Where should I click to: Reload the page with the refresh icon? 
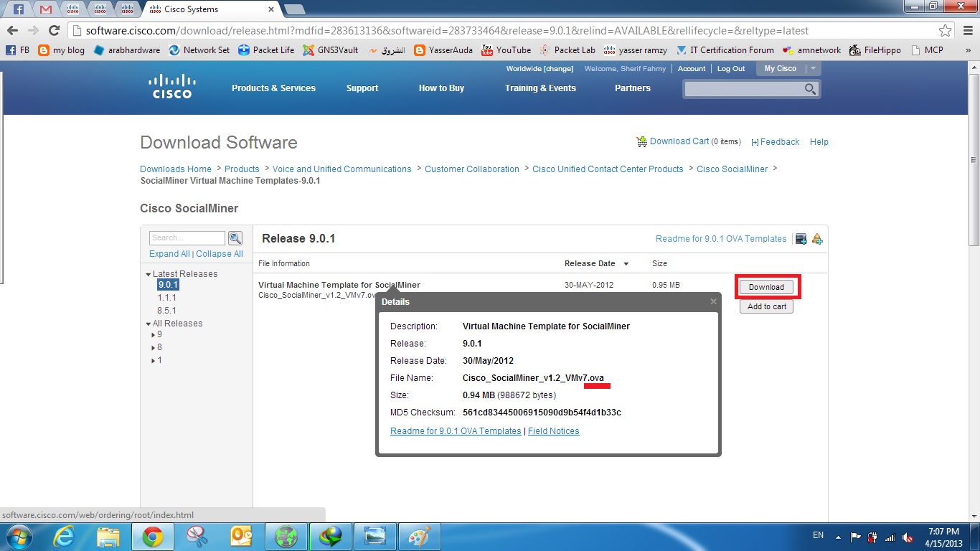click(x=54, y=31)
